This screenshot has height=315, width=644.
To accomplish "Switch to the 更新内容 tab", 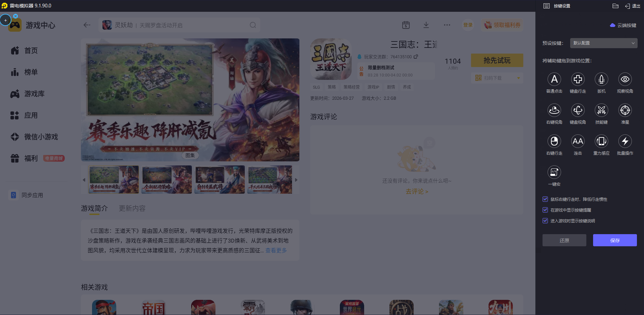I will point(132,209).
